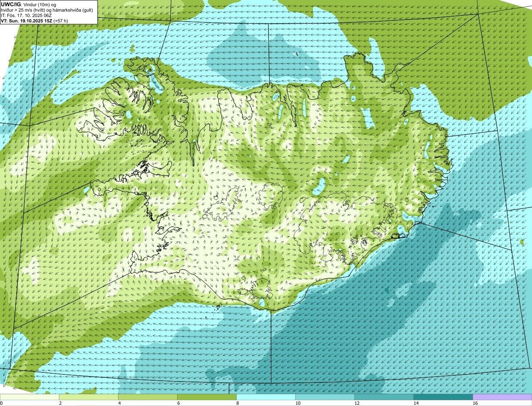Viewport: 532px width, 406px height.
Task: Click the '16' label on the wind scale
Action: coord(475,403)
